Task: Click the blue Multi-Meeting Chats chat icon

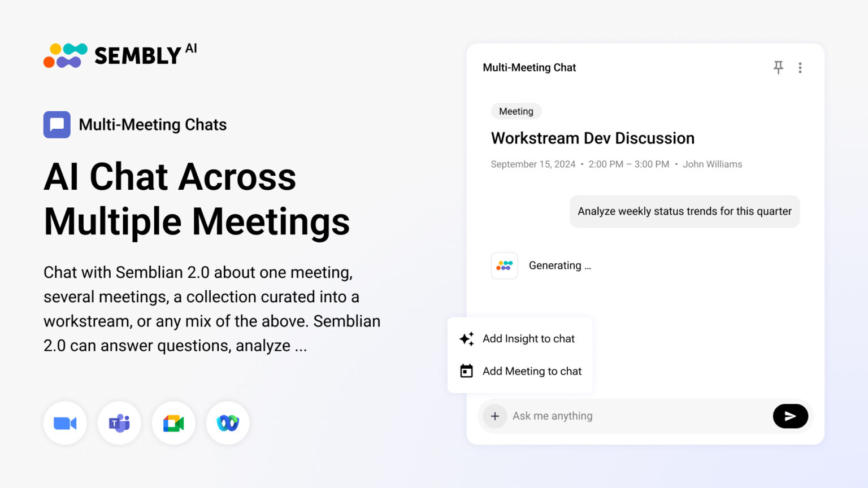Action: coord(57,124)
